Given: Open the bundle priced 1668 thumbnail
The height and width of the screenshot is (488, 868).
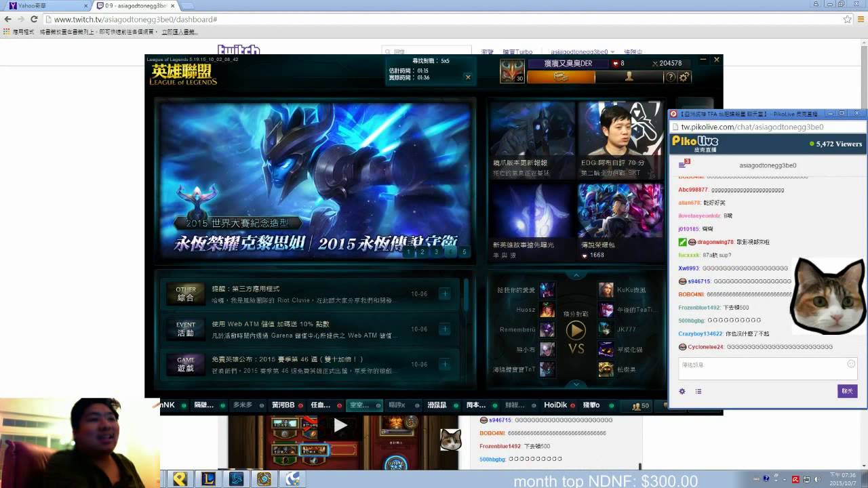Looking at the screenshot, I should click(620, 222).
